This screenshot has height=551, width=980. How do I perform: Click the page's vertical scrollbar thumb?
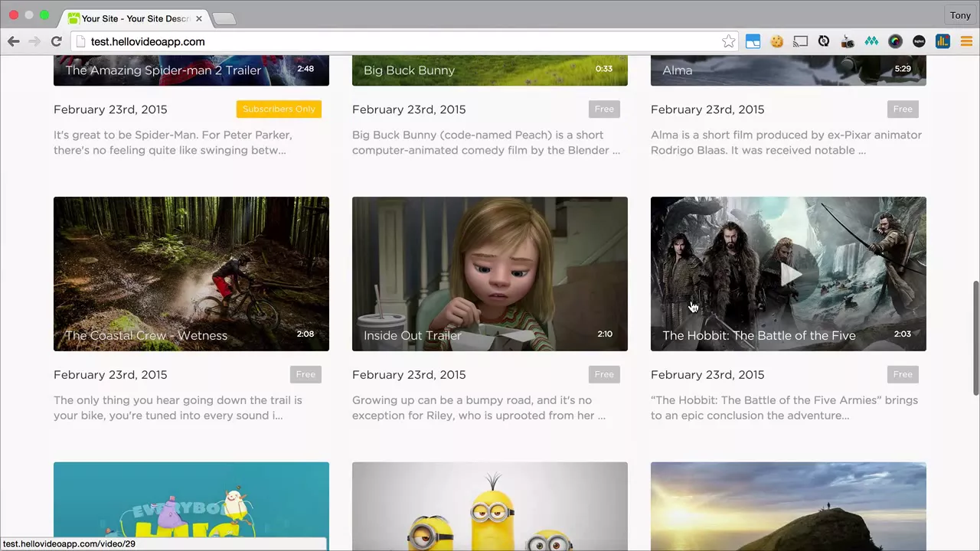[975, 338]
